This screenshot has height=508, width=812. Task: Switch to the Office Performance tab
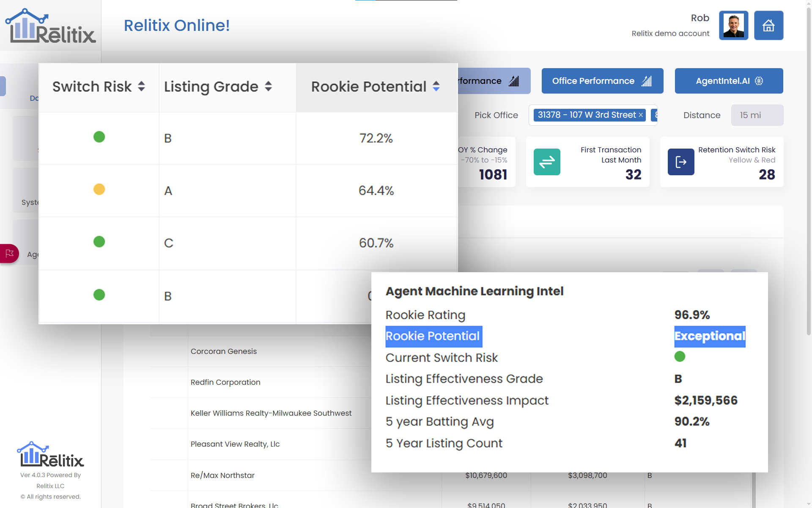[602, 81]
